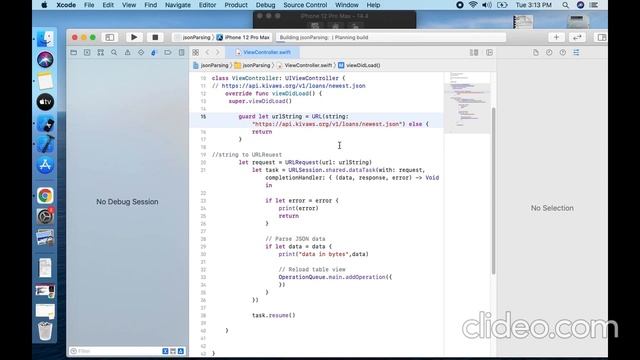The height and width of the screenshot is (360, 640).
Task: Open the related items grid menu
Action: pos(196,52)
